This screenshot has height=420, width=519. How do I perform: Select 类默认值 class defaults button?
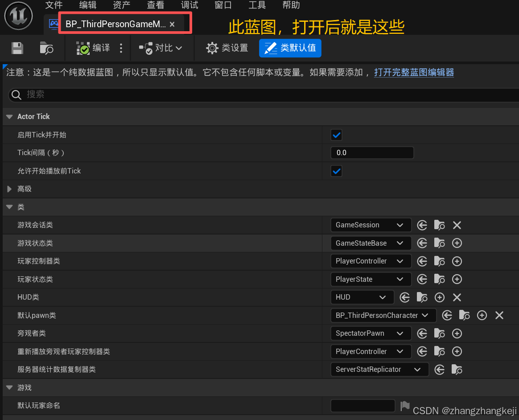290,48
